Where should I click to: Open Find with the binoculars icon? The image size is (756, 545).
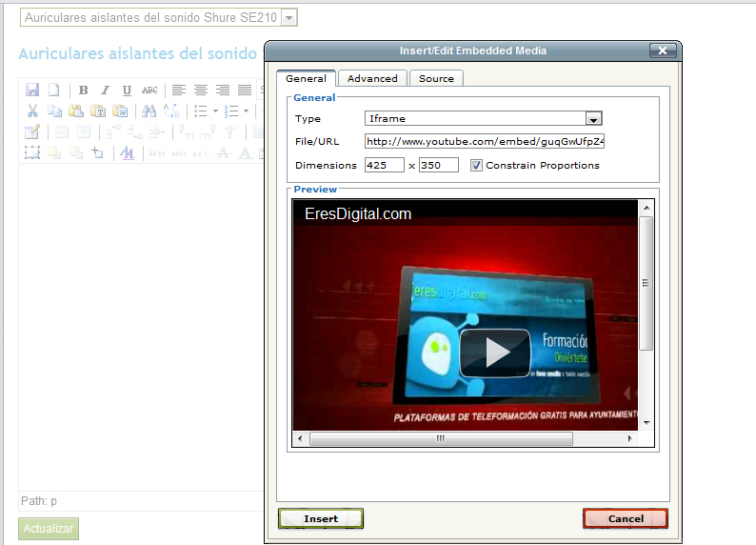click(149, 111)
